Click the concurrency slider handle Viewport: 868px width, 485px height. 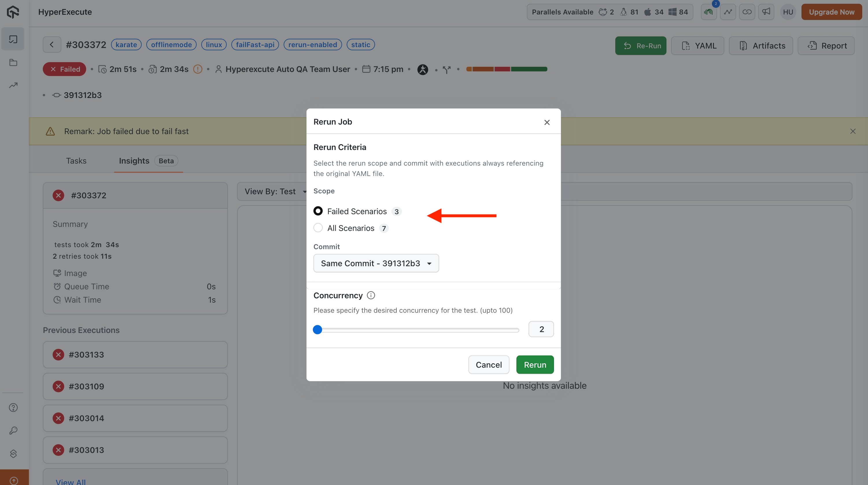coord(317,329)
